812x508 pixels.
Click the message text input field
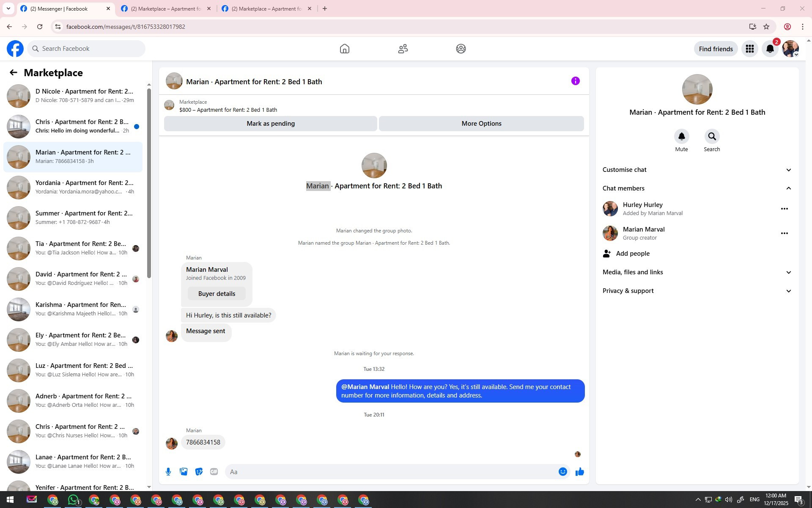click(x=391, y=472)
